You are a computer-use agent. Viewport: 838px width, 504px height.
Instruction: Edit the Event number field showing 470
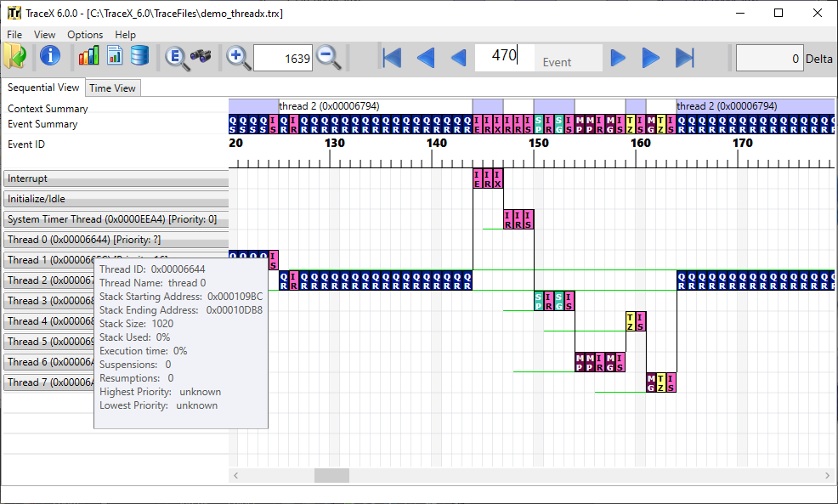(506, 57)
